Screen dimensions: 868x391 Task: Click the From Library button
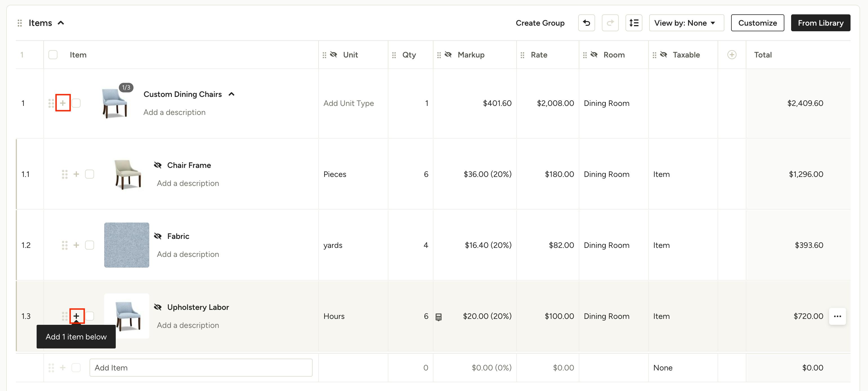[x=820, y=23]
